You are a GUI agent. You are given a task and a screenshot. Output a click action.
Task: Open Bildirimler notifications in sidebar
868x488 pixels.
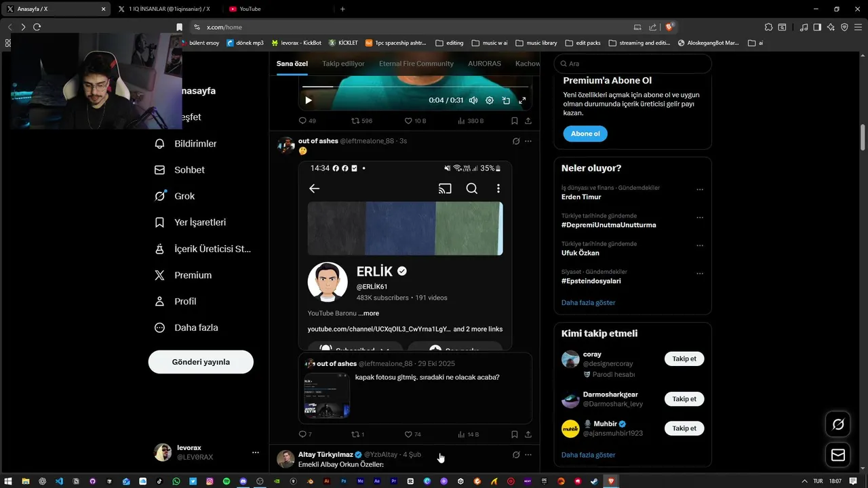186,144
